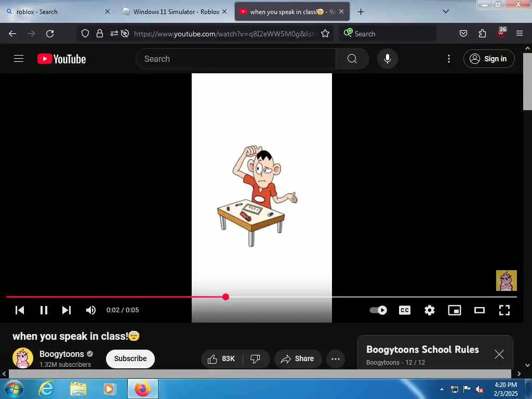
Task: Open Boogytoons School Rules playlist title
Action: point(422,350)
